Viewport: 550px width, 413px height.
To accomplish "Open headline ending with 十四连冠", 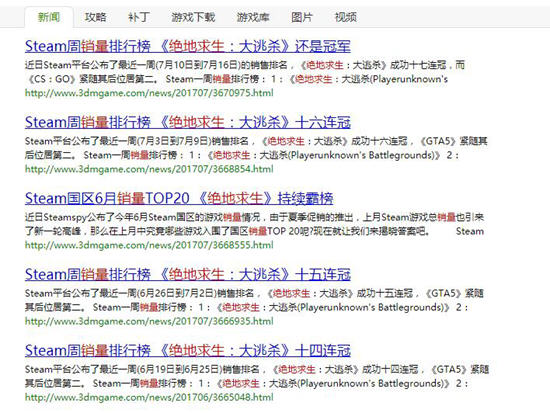I will click(188, 350).
